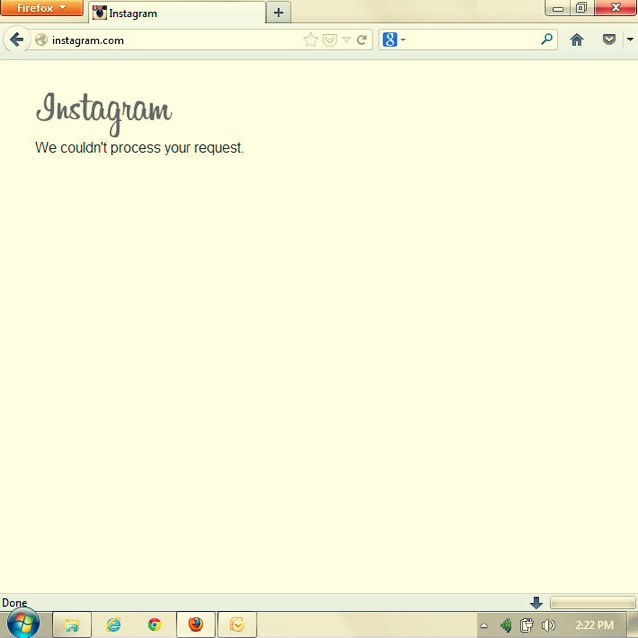This screenshot has width=638, height=638.
Task: Select the Instagram browser tab
Action: [x=177, y=13]
